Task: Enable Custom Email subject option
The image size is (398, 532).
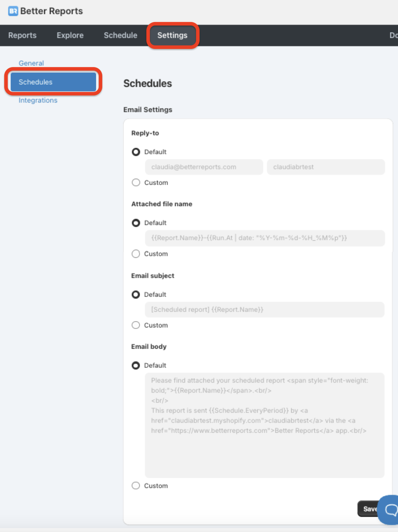Action: 136,325
